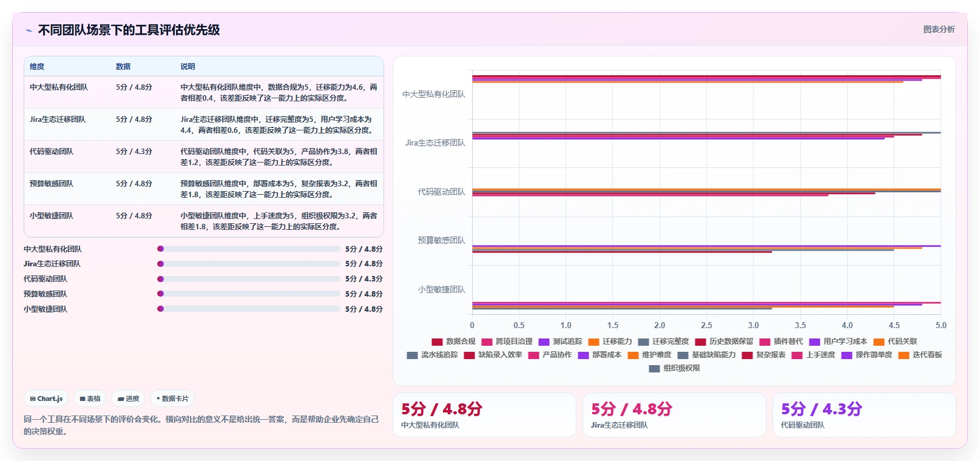Hide the 迭代看板 series in legend
Viewport: 980px width, 461px height.
[x=920, y=355]
